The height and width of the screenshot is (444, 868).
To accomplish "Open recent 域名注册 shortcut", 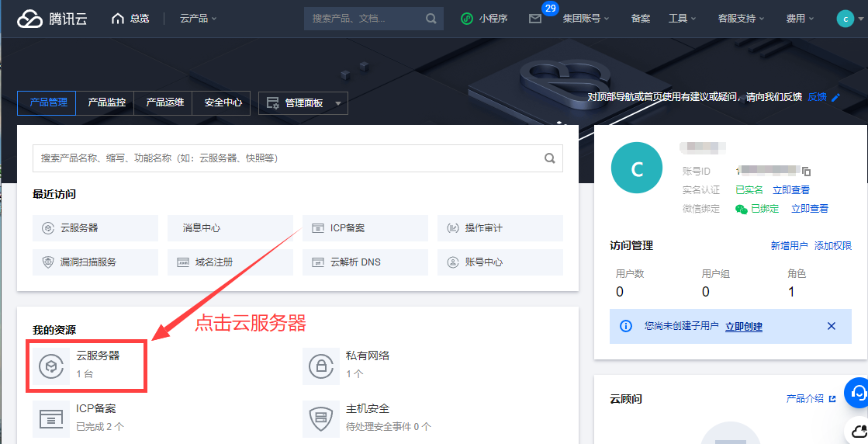I will (230, 262).
